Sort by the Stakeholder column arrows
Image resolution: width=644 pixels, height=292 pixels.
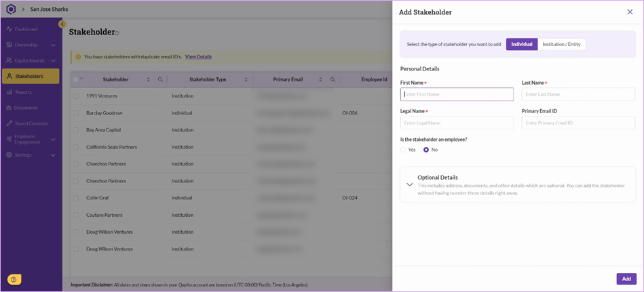(148, 79)
